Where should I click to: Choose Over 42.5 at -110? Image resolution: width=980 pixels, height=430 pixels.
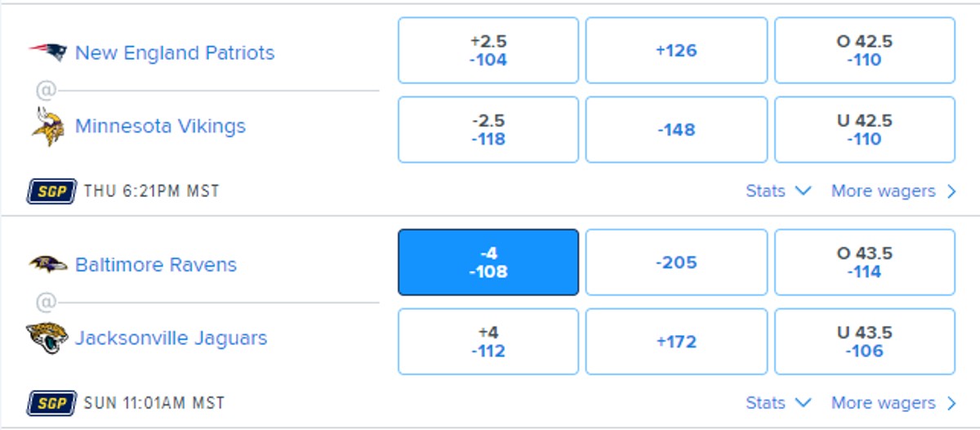(865, 51)
